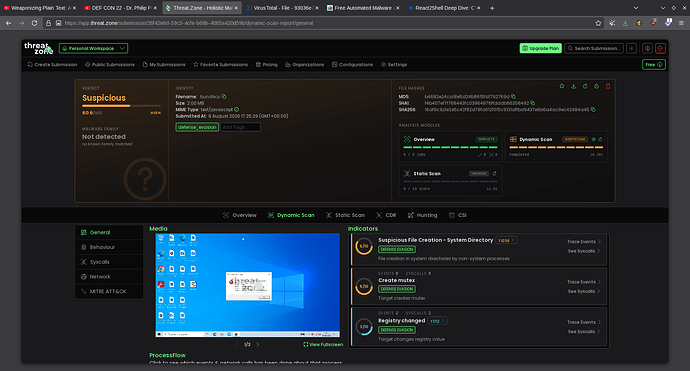The width and height of the screenshot is (690, 371).
Task: Switch to the Static Scan report tab
Action: (345, 215)
